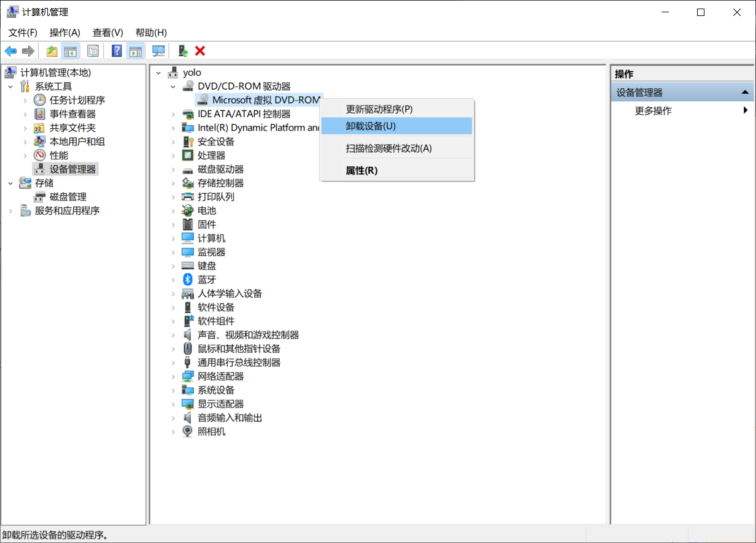Collapse the yolo computer node

[158, 72]
